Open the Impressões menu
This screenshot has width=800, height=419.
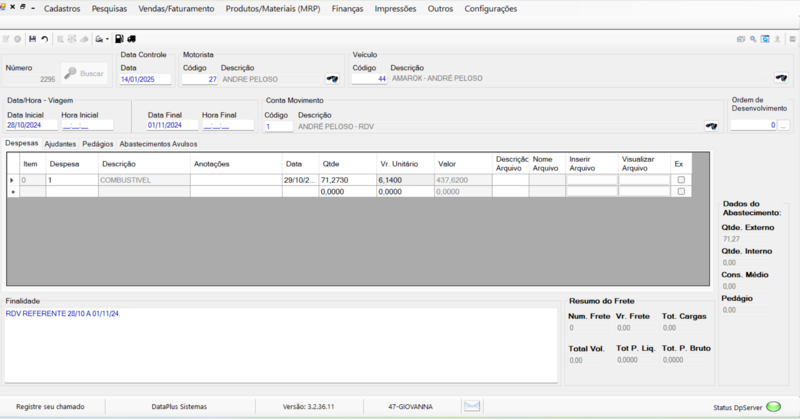395,9
